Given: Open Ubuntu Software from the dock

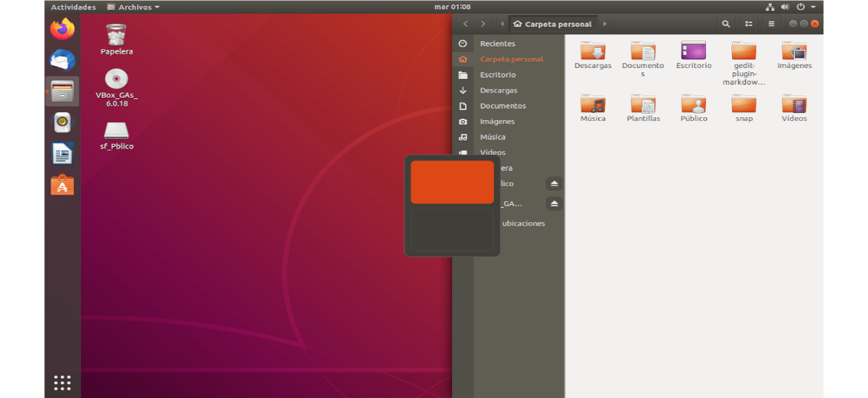Looking at the screenshot, I should pos(62,185).
